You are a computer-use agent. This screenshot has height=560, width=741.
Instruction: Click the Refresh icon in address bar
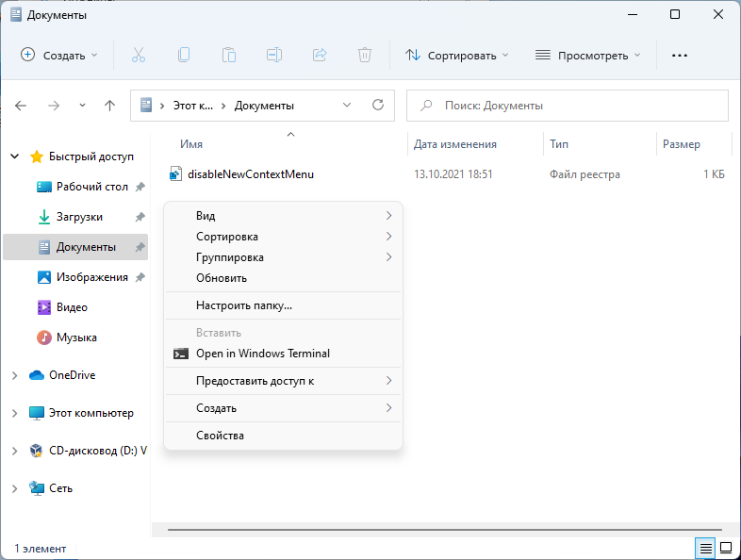point(378,105)
